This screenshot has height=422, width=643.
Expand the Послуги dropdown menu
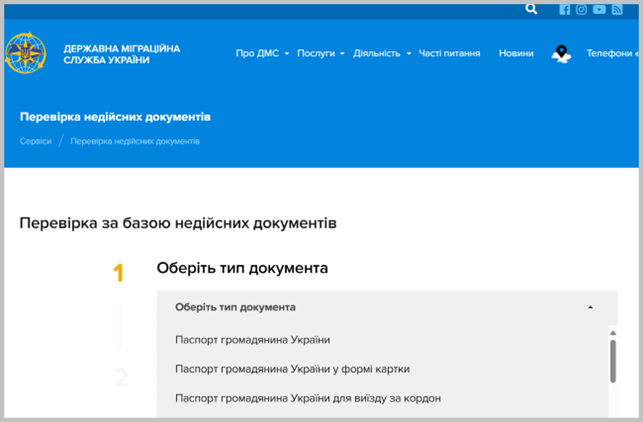320,54
